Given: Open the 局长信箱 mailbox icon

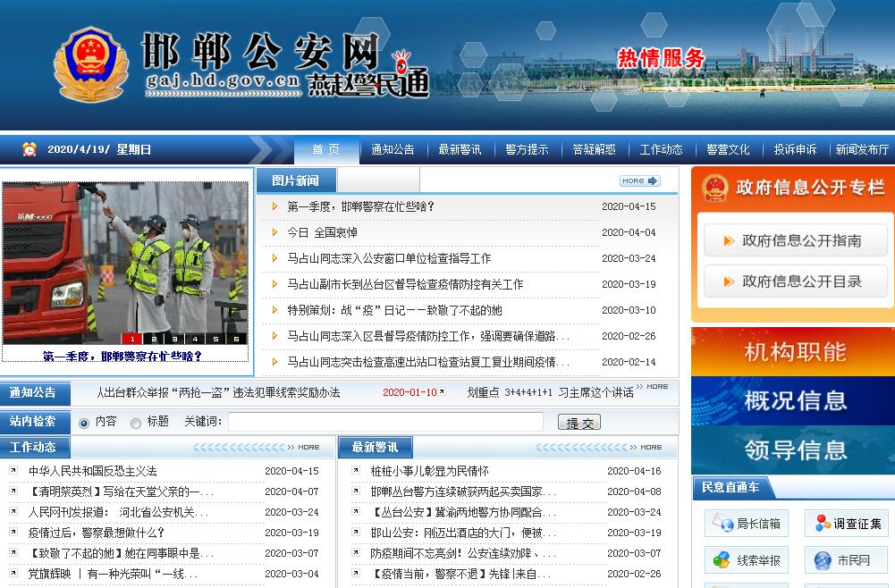Looking at the screenshot, I should (721, 524).
